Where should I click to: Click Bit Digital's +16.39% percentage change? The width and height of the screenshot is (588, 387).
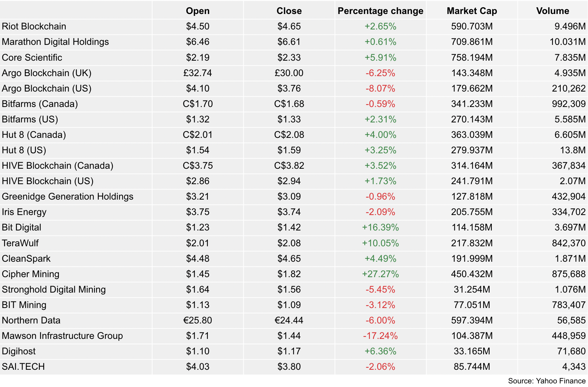tap(381, 227)
